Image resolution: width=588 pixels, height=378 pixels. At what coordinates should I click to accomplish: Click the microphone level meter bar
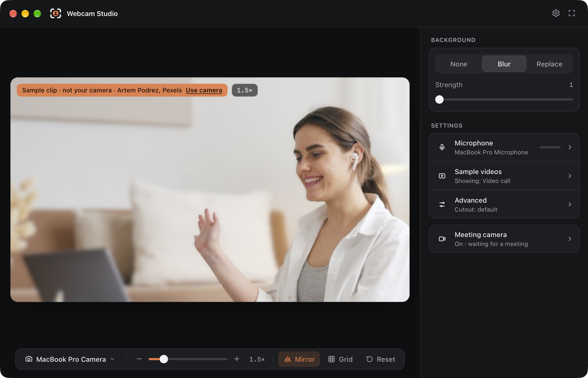pos(550,147)
